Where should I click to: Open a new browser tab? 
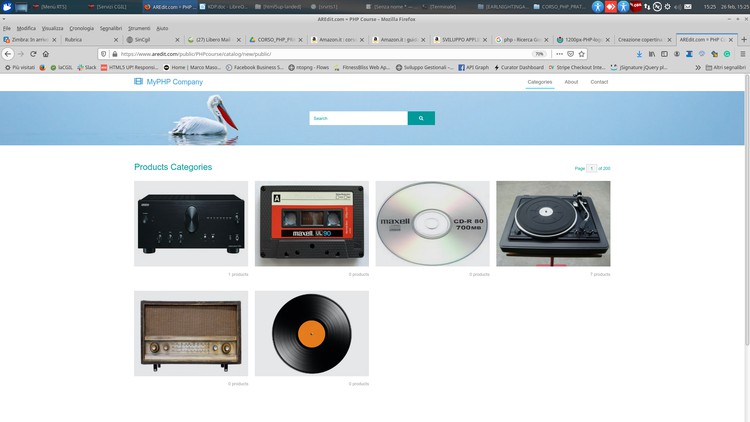coord(743,40)
